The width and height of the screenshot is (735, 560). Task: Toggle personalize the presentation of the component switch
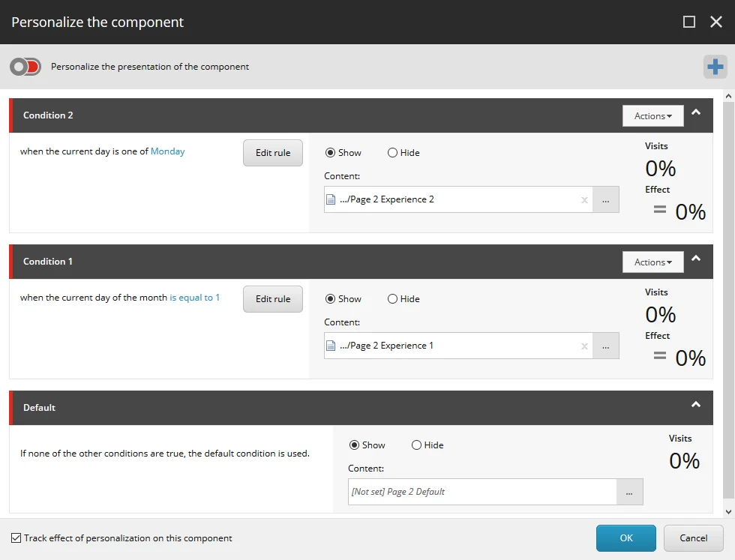click(25, 67)
